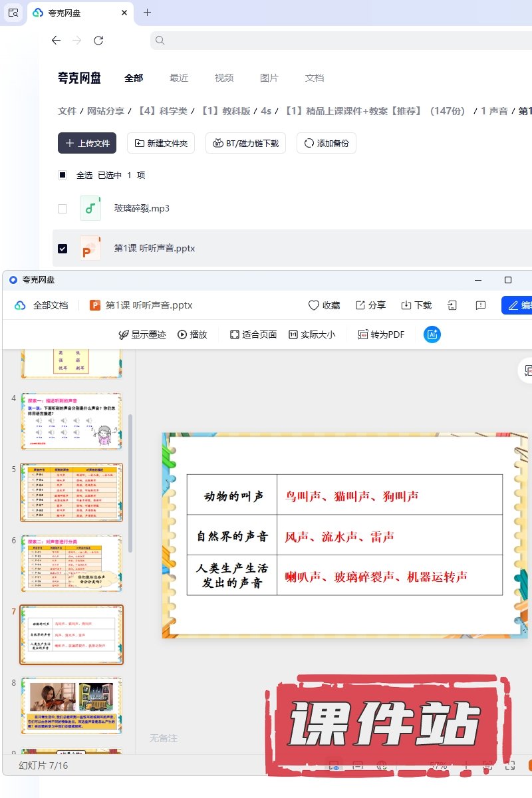Click 显示墨迹 show ink tool
532x798 pixels.
(142, 334)
